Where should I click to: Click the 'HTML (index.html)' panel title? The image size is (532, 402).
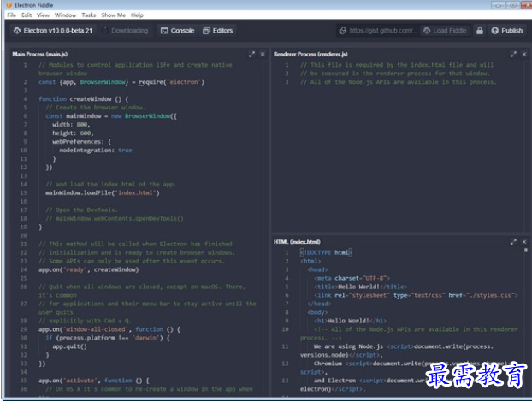tap(297, 242)
